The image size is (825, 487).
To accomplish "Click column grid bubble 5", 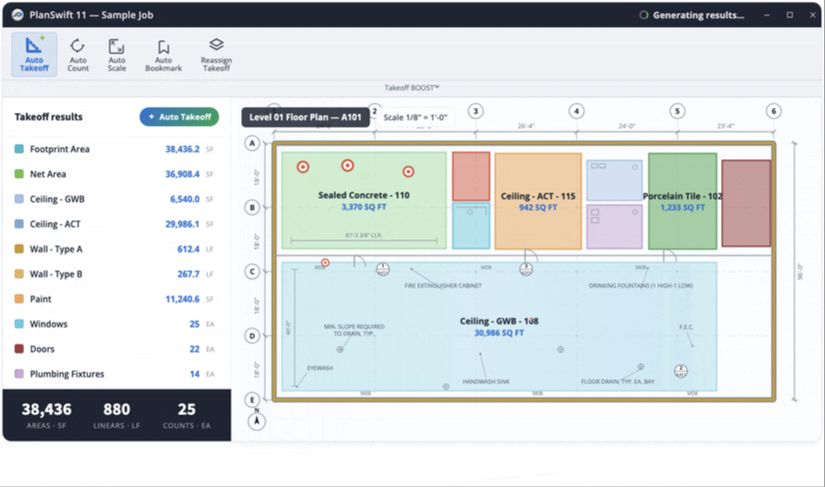I will pos(677,111).
